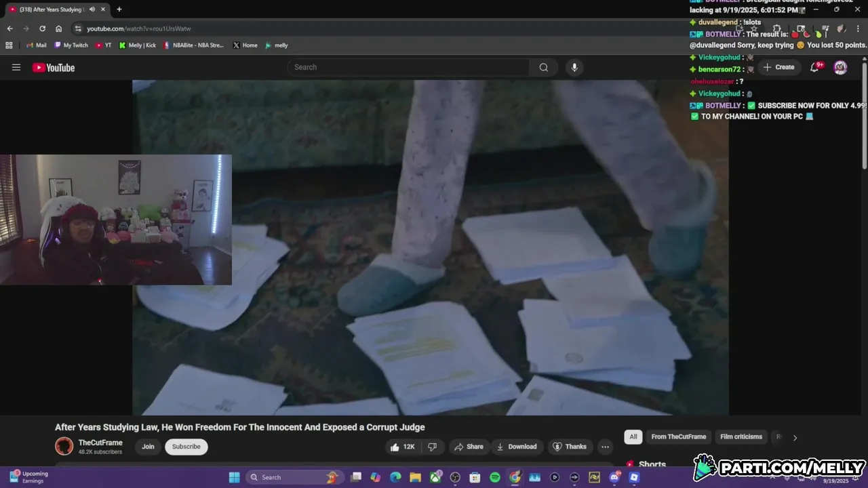This screenshot has width=868, height=488.
Task: Open the Upcoming Earnings widget
Action: coord(28,477)
